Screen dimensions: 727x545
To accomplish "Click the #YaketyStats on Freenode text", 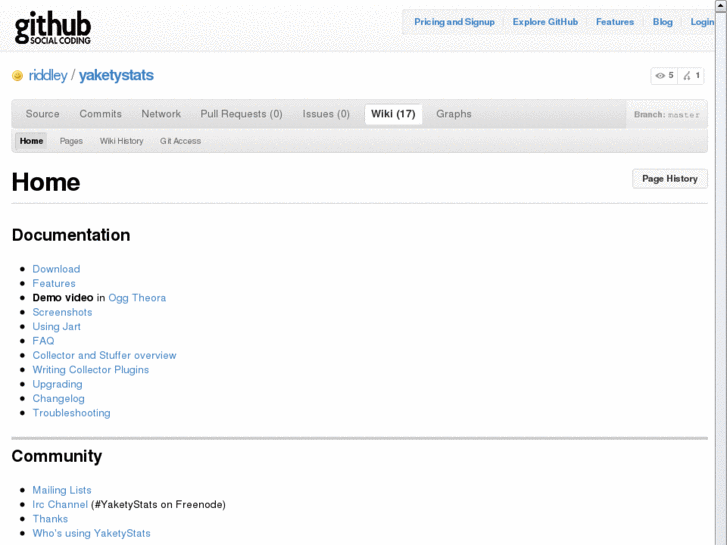I will (x=159, y=505).
